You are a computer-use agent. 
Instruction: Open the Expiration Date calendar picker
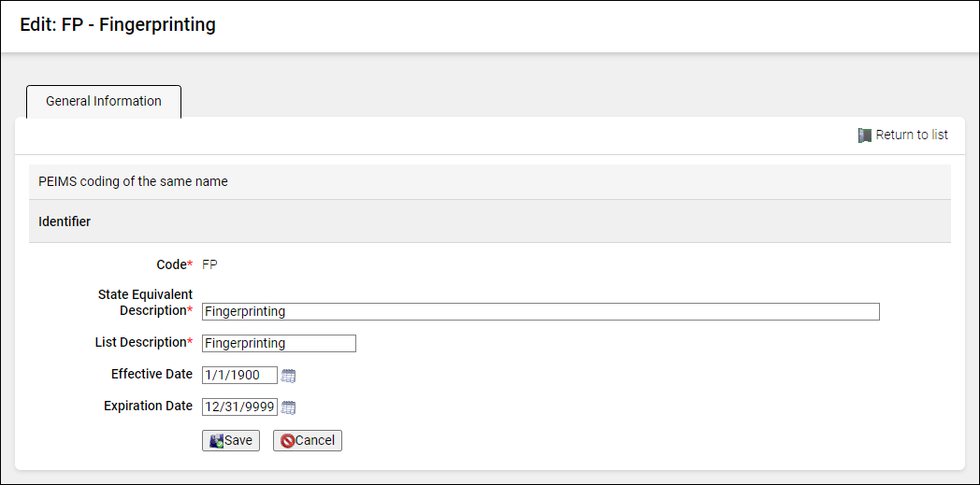click(x=289, y=407)
